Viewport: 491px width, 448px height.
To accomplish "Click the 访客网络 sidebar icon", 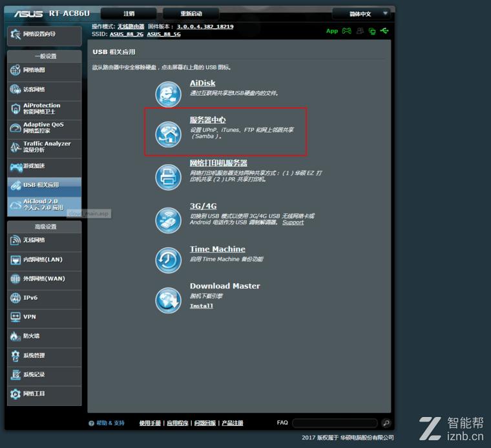I will click(15, 89).
